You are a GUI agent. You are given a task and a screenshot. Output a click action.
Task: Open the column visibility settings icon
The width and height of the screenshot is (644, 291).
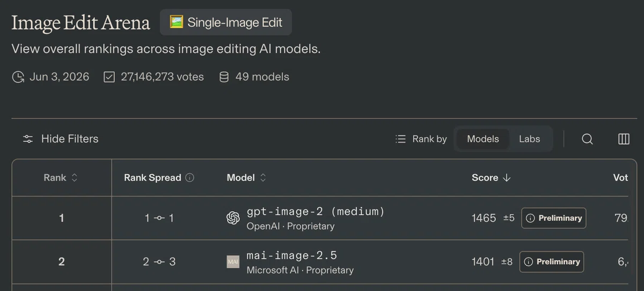click(624, 139)
